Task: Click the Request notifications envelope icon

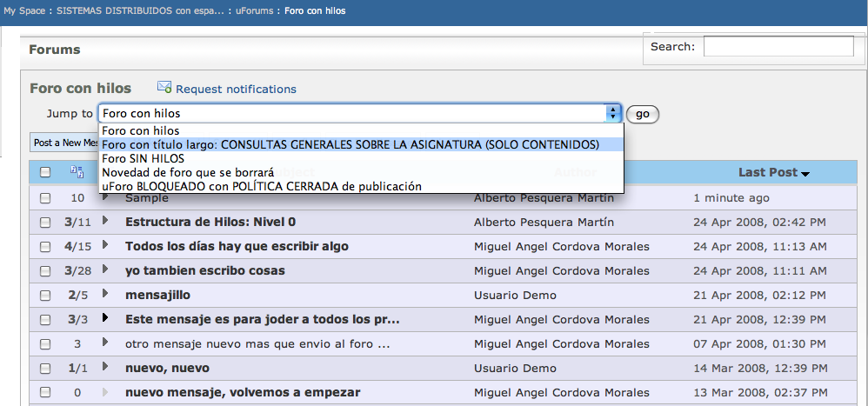Action: click(x=164, y=88)
